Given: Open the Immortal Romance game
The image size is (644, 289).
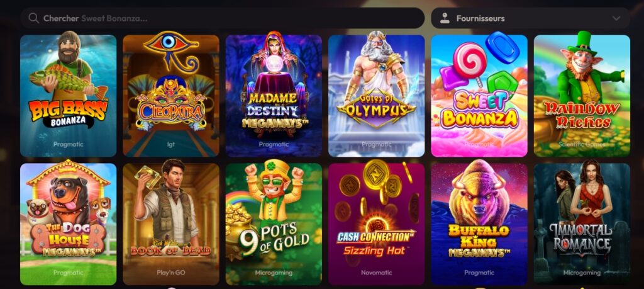Looking at the screenshot, I should tap(582, 224).
